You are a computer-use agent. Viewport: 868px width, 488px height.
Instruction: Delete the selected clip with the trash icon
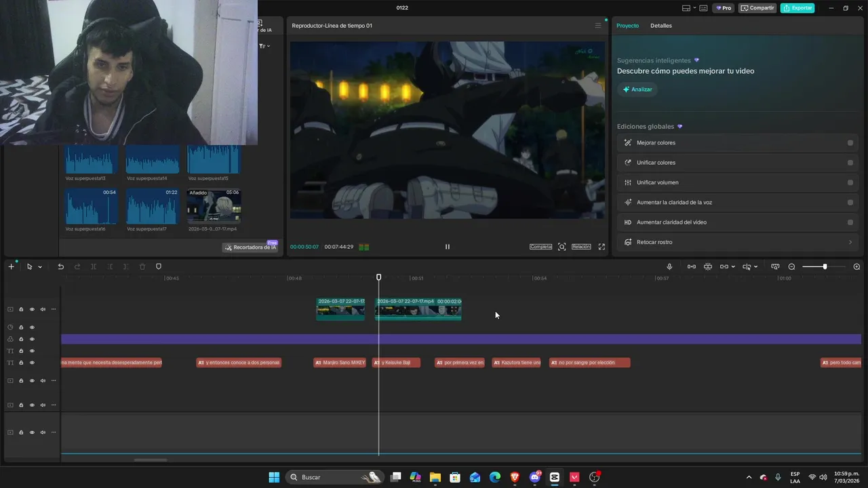point(142,266)
